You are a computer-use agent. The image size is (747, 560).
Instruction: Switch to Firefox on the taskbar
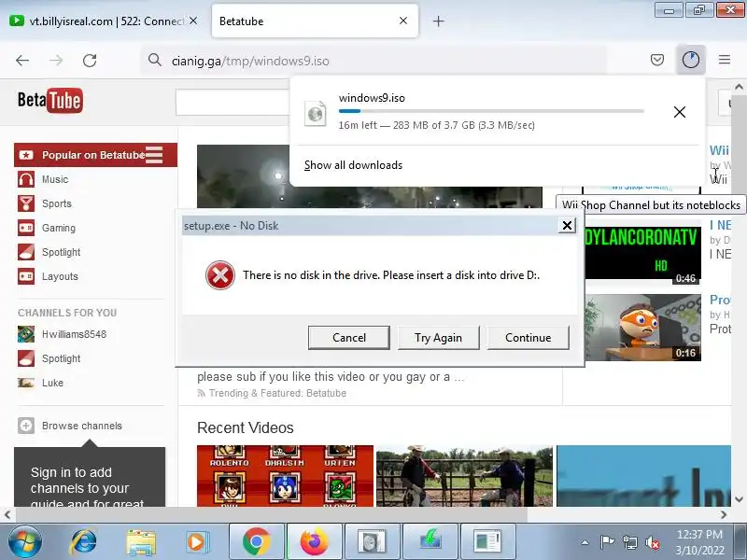(315, 542)
